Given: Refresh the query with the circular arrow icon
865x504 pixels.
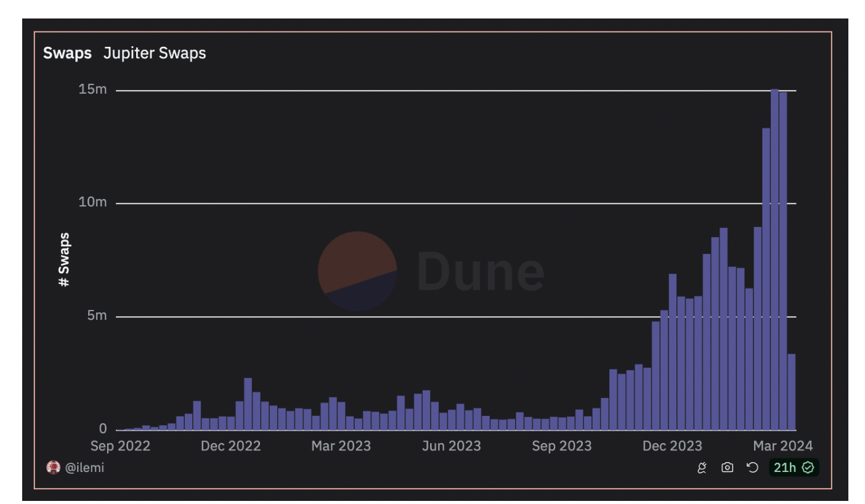Looking at the screenshot, I should point(752,468).
